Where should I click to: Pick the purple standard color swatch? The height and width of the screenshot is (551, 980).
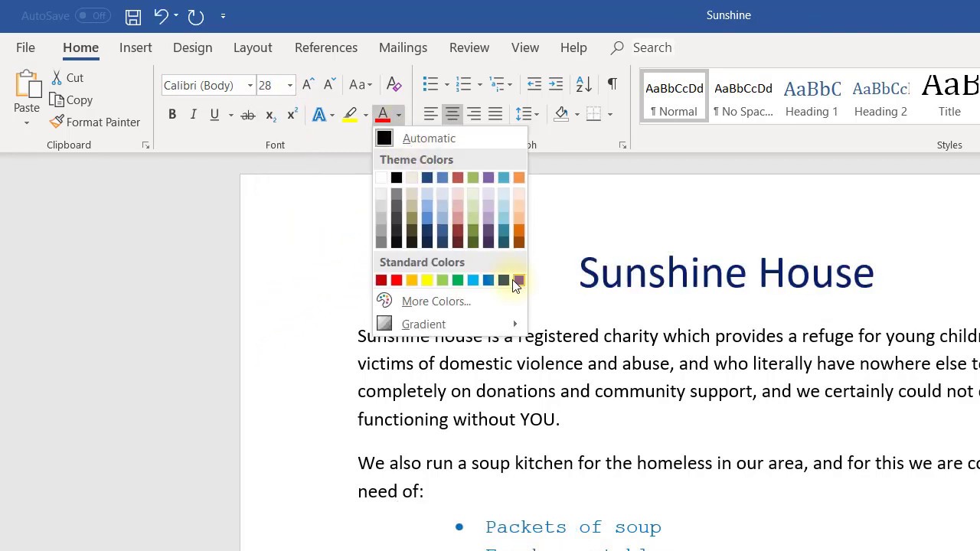click(518, 280)
